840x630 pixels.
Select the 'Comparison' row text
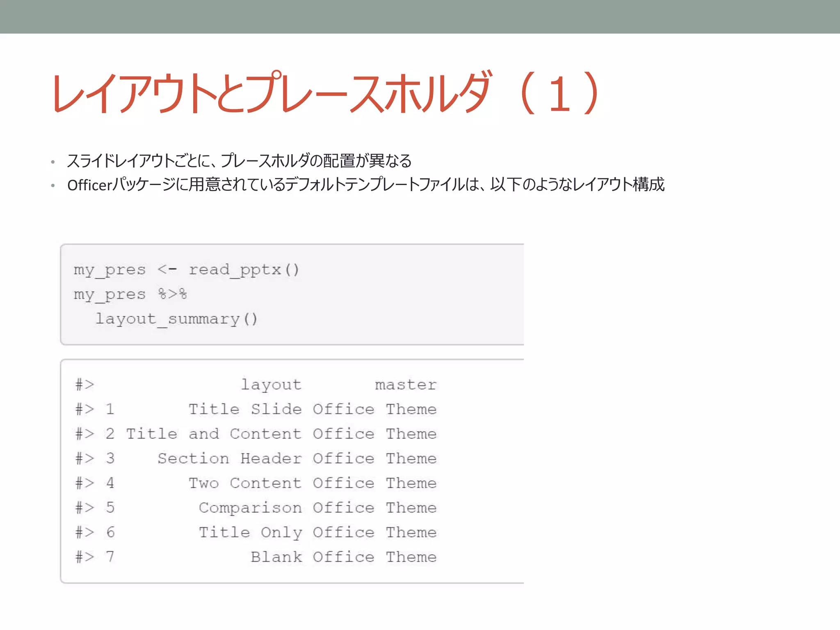pos(250,508)
